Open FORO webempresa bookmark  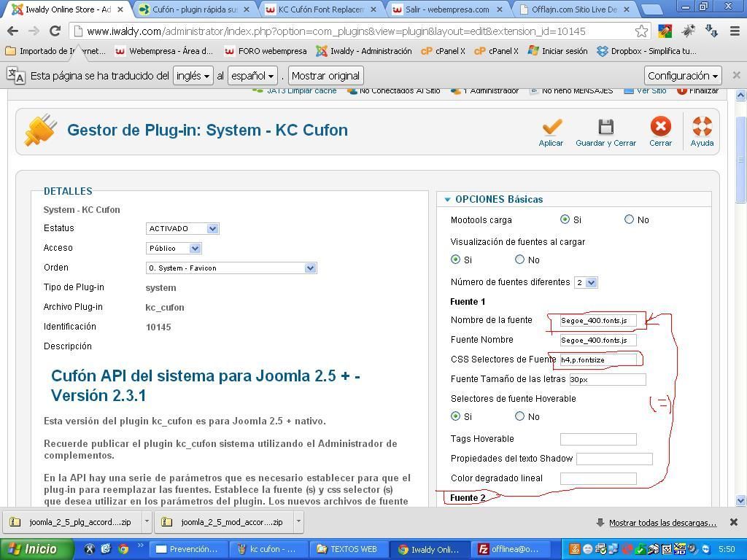(266, 51)
